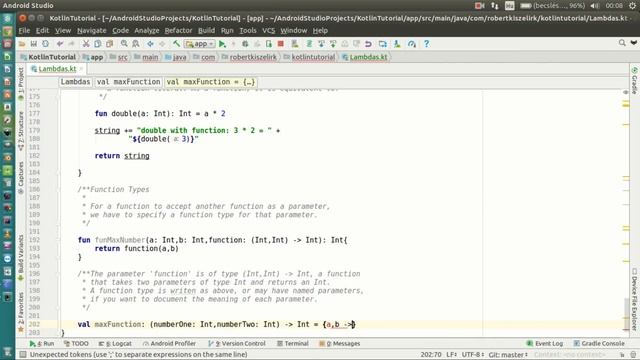The width and height of the screenshot is (640, 360).
Task: Click the 'val maxFunction = {…}' breadcrumb
Action: click(x=211, y=82)
